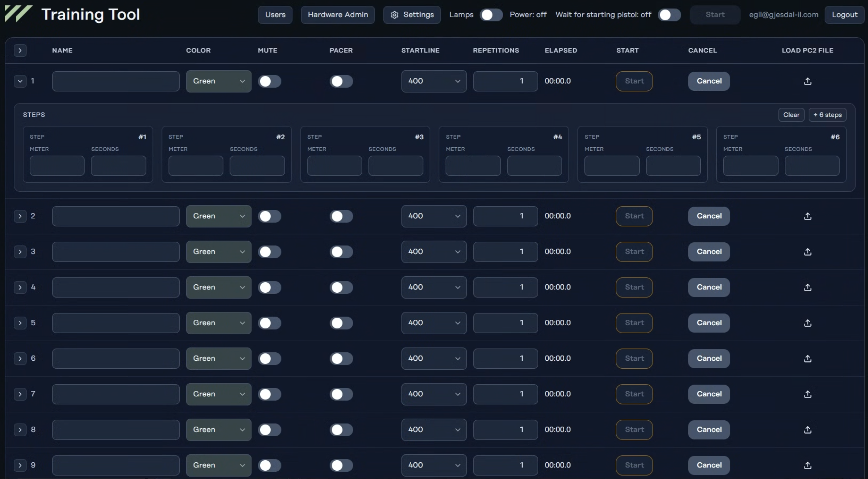Enable mute for row 3
The width and height of the screenshot is (868, 479).
point(269,251)
